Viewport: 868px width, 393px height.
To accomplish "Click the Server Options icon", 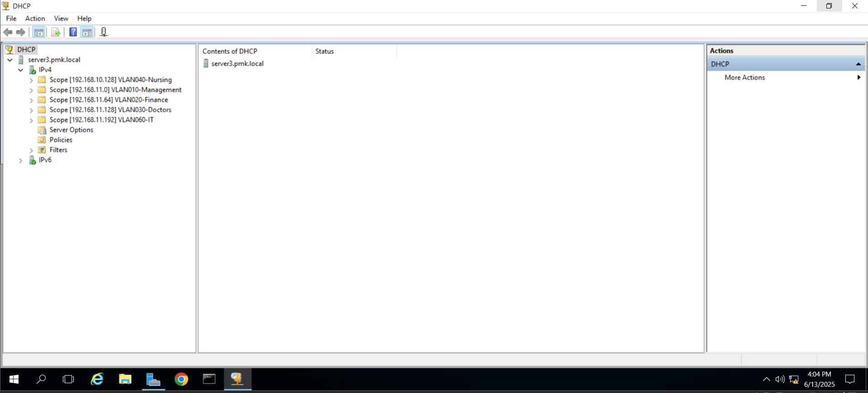I will [42, 130].
